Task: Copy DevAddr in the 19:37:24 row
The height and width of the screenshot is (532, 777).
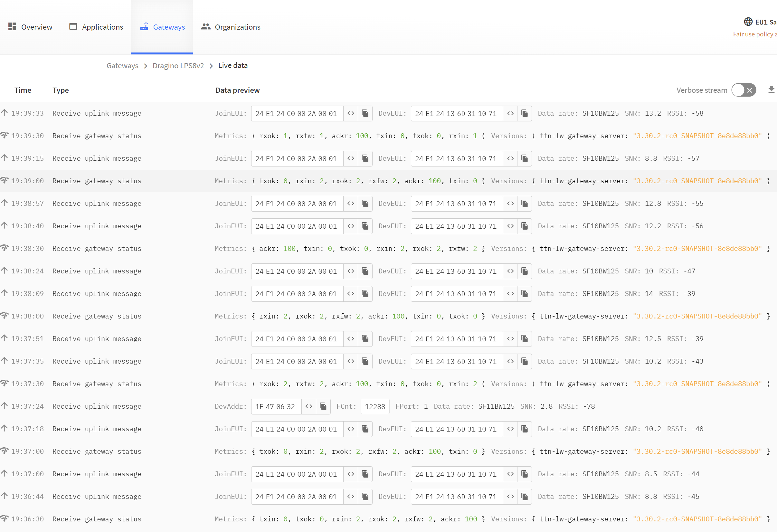Action: (323, 406)
